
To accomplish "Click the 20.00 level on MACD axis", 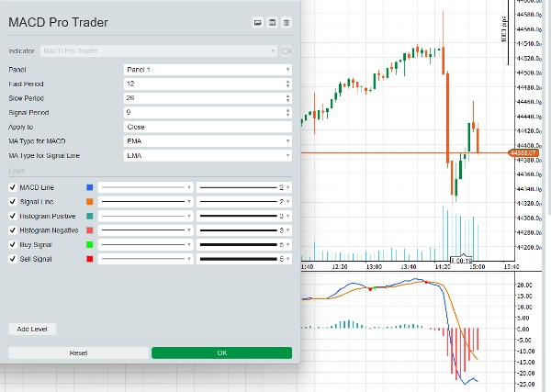I will click(x=524, y=285).
